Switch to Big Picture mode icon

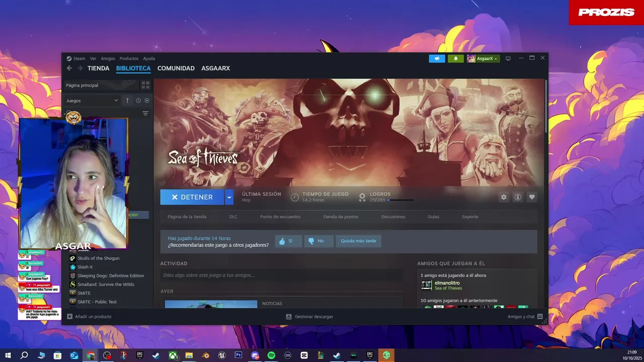(x=508, y=59)
